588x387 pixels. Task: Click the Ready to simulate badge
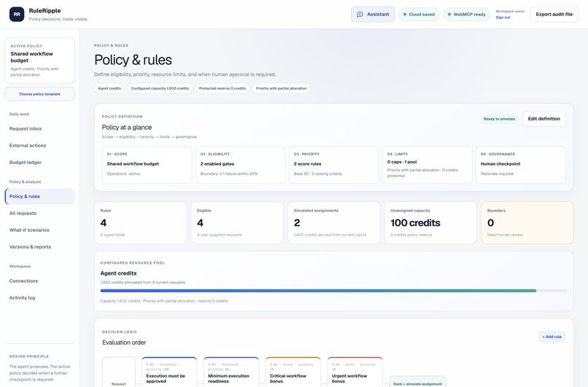tap(499, 119)
